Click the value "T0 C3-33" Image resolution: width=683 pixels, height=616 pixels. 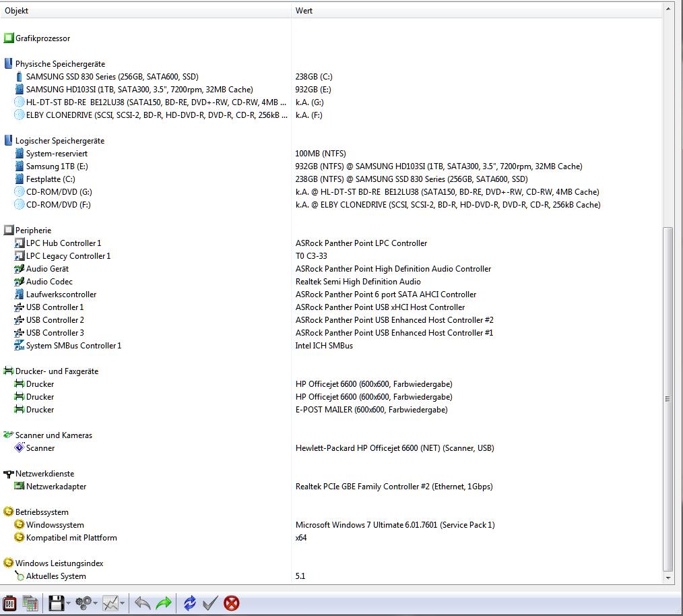(311, 256)
